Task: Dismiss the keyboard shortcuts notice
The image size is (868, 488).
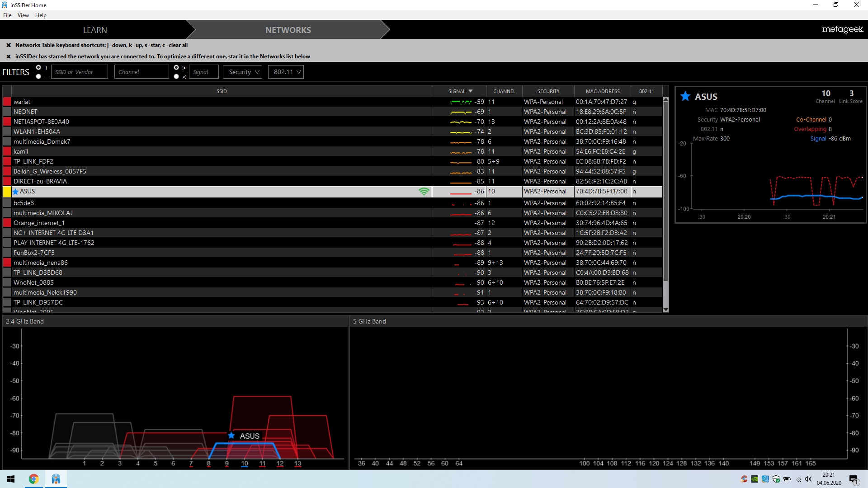Action: point(9,45)
